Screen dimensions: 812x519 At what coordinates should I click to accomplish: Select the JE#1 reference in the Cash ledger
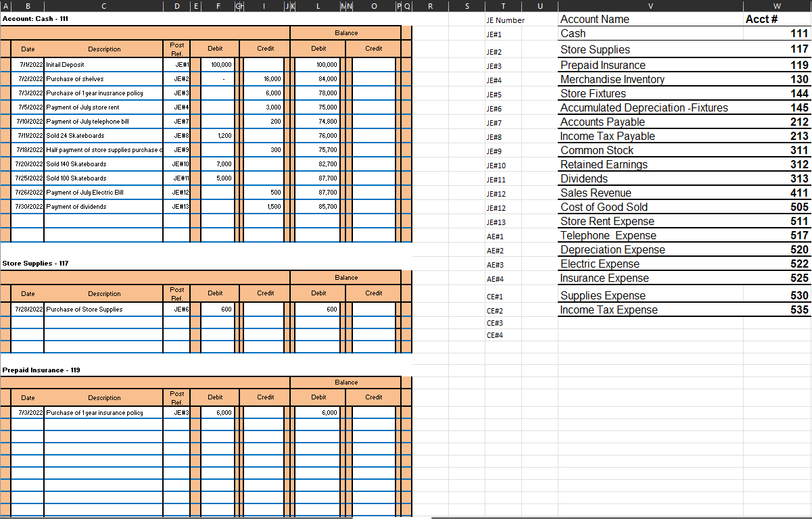(176, 64)
